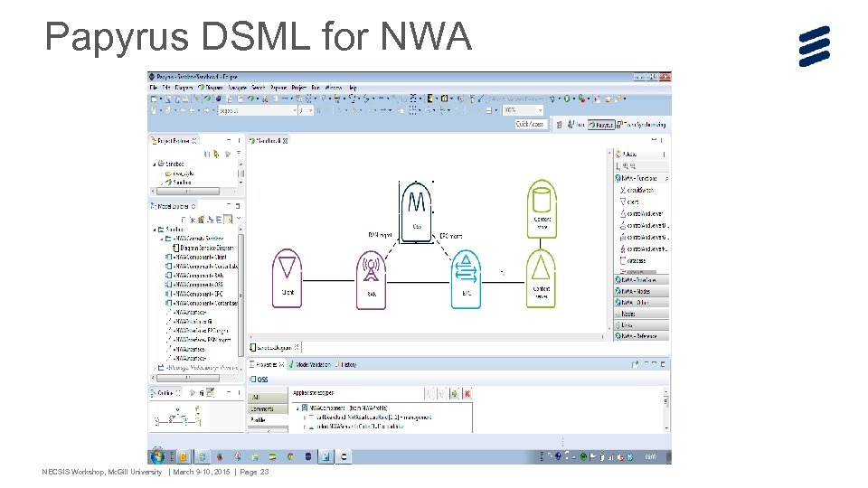Open Team Synchronizing perspective
Screen dimensions: 868x488
coord(641,125)
